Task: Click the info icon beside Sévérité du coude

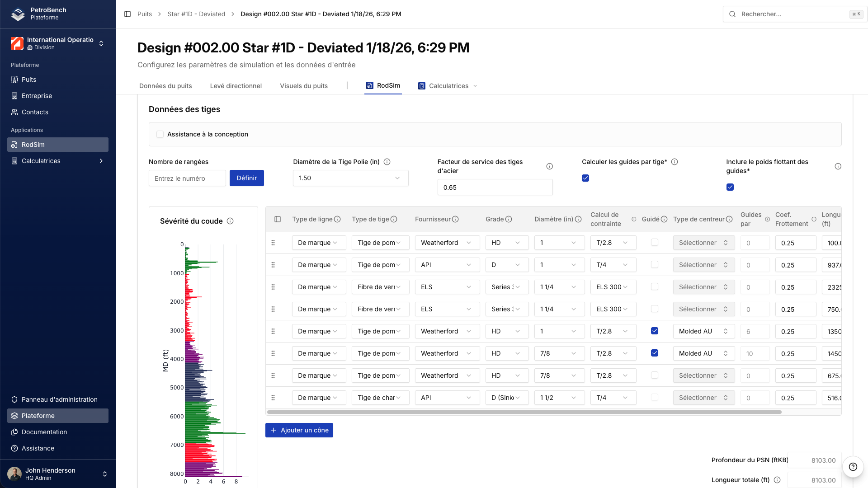Action: (x=230, y=221)
